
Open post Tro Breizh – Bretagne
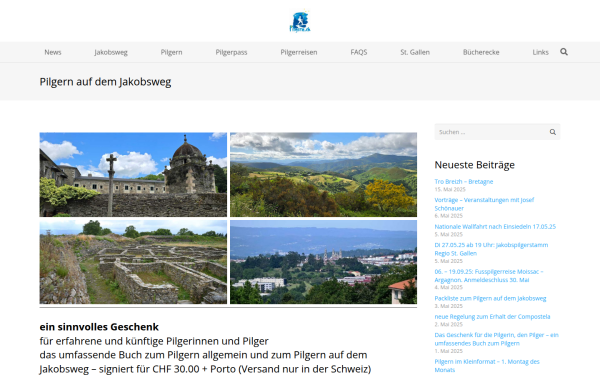tap(464, 181)
